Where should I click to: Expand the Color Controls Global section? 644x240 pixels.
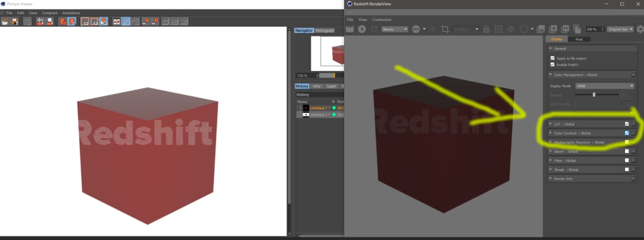tap(550, 133)
